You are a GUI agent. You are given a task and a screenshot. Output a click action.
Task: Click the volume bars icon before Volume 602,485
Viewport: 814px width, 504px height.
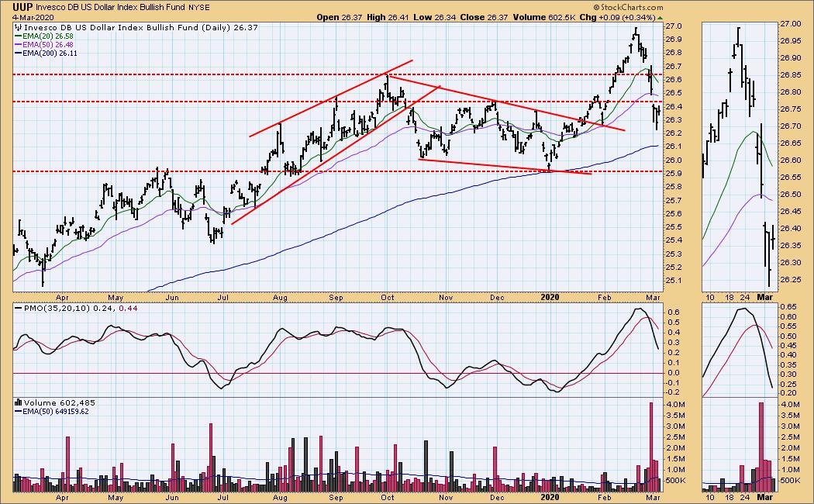(x=18, y=402)
